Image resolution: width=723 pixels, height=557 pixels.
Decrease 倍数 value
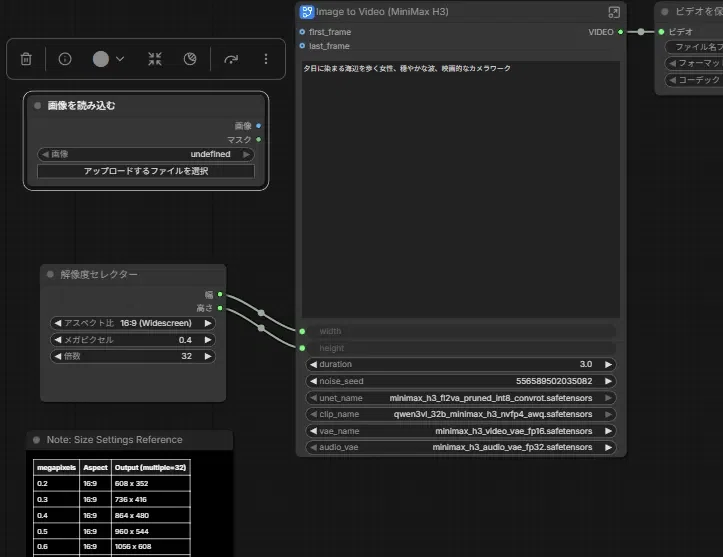point(58,356)
